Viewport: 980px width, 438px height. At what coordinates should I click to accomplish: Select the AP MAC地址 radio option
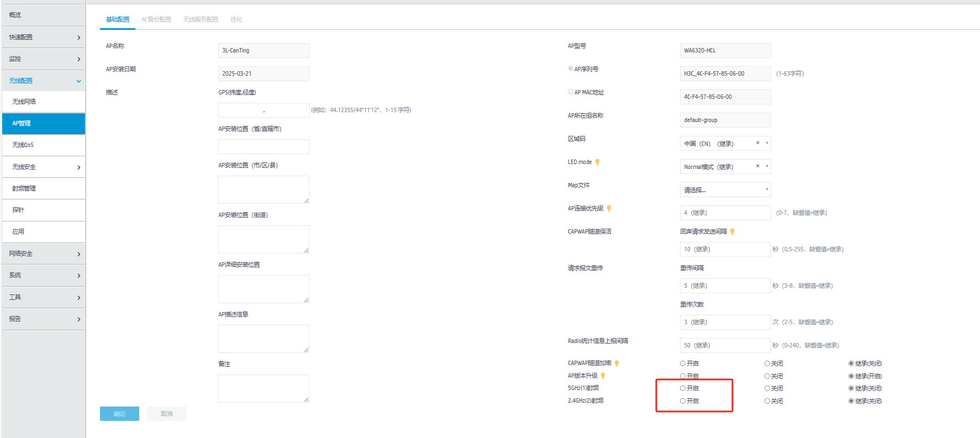(x=571, y=92)
